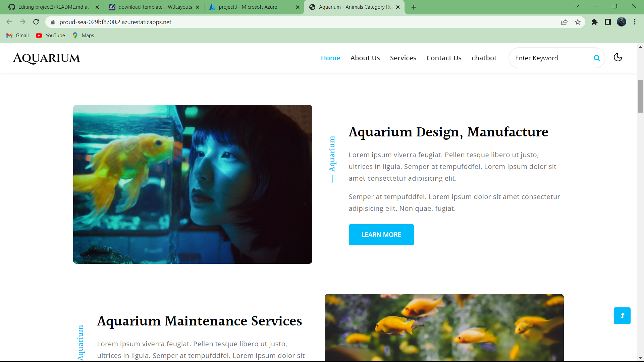Reload the current page
This screenshot has height=362, width=644.
[x=36, y=22]
